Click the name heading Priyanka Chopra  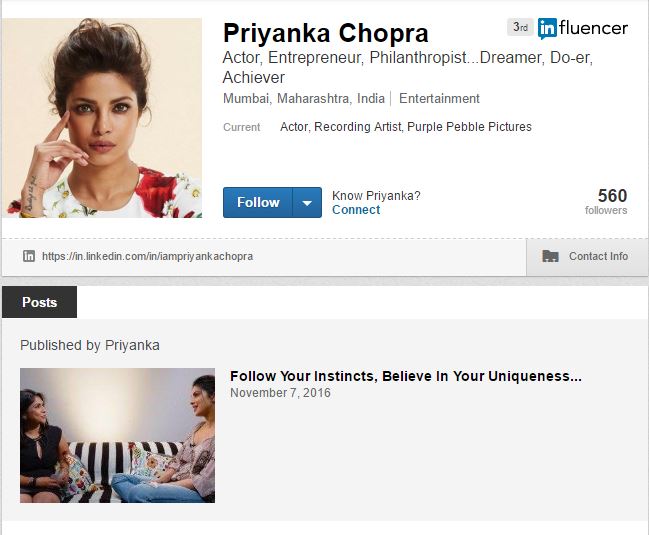pyautogui.click(x=326, y=33)
